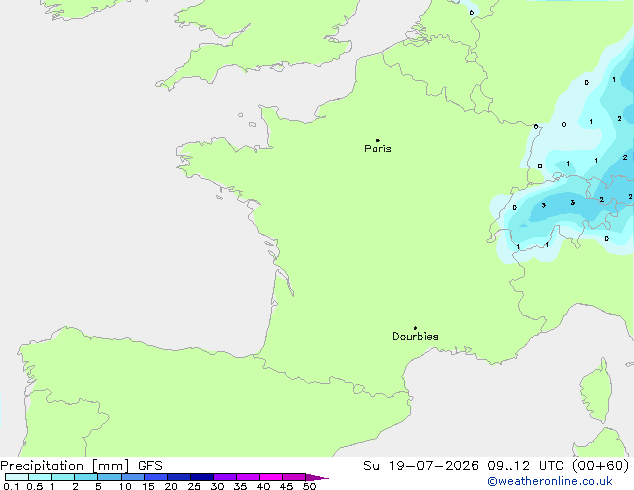This screenshot has width=634, height=490.
Task: Click the Paris city label
Action: (x=378, y=149)
